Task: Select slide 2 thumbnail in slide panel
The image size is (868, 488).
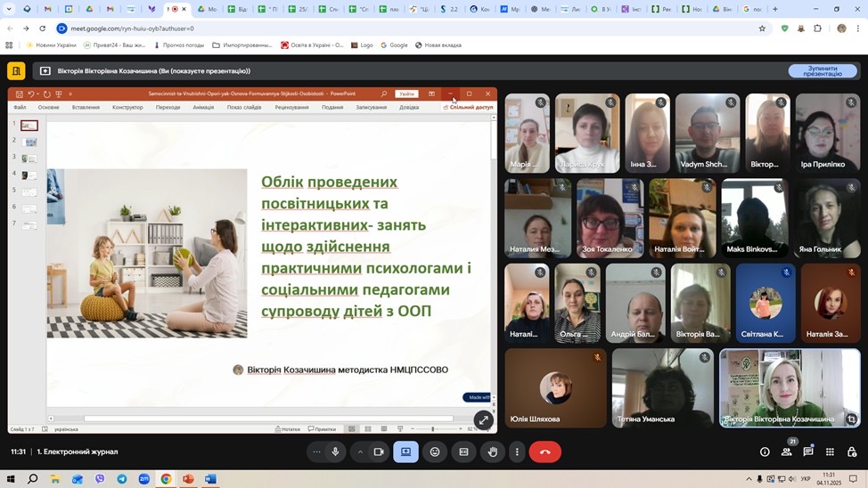Action: click(x=30, y=142)
